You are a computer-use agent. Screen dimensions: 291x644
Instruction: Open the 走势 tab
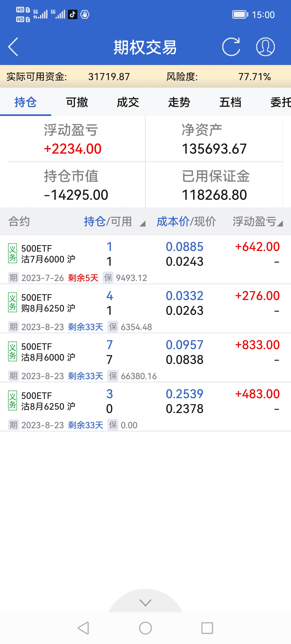[x=179, y=102]
